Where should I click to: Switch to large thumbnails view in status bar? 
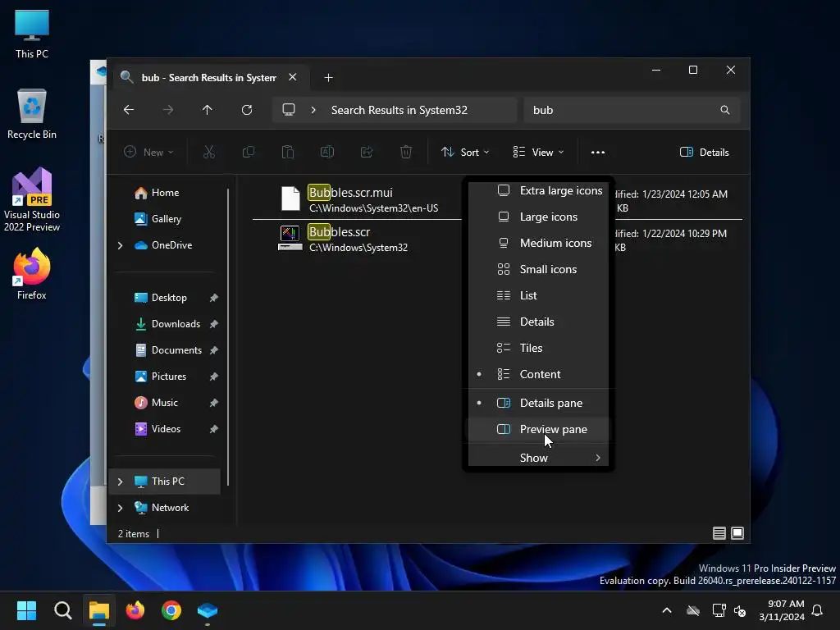(x=737, y=533)
